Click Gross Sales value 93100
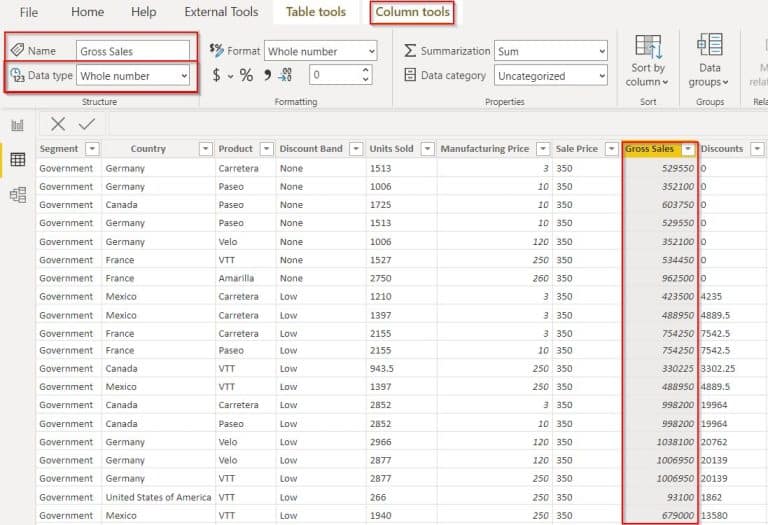 click(x=680, y=497)
